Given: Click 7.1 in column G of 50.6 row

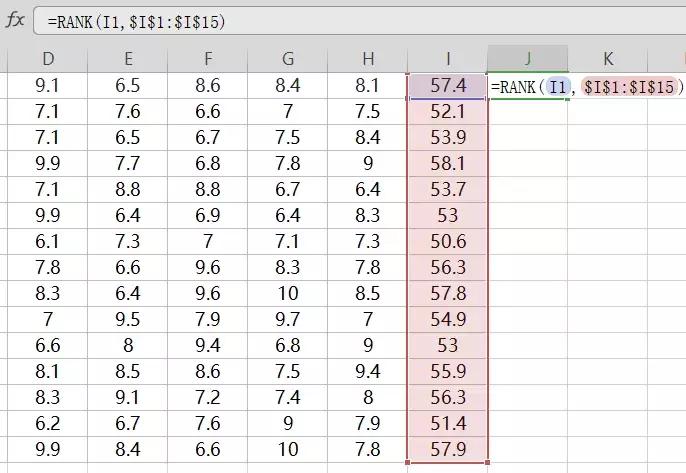Looking at the screenshot, I should (x=288, y=242).
